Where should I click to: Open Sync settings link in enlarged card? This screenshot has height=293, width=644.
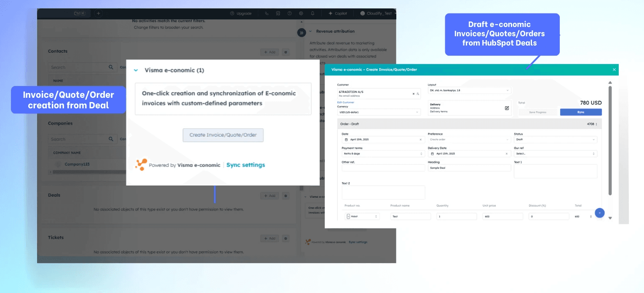click(246, 165)
